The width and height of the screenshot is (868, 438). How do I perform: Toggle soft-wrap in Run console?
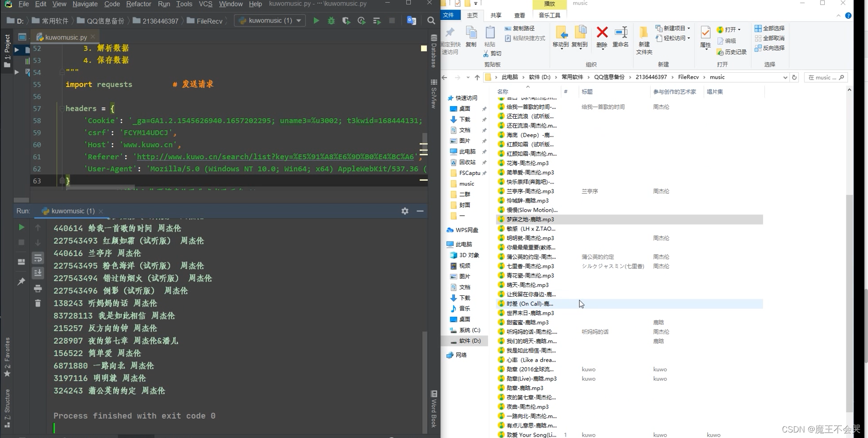pos(38,258)
